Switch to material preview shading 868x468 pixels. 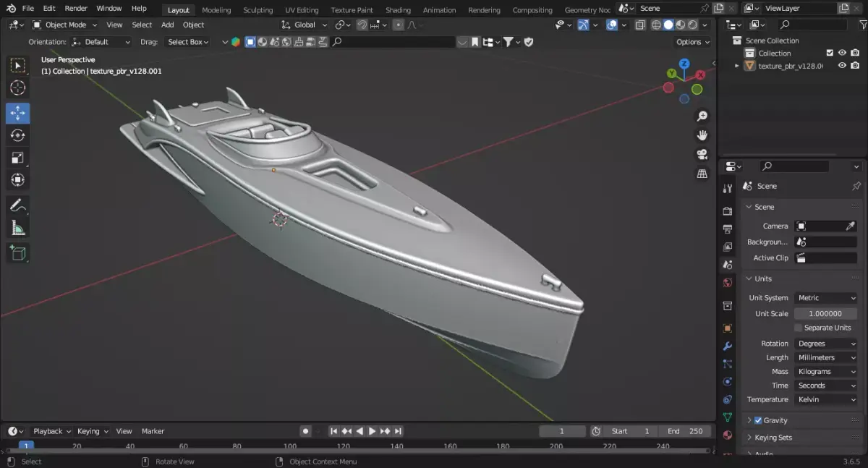coord(680,25)
